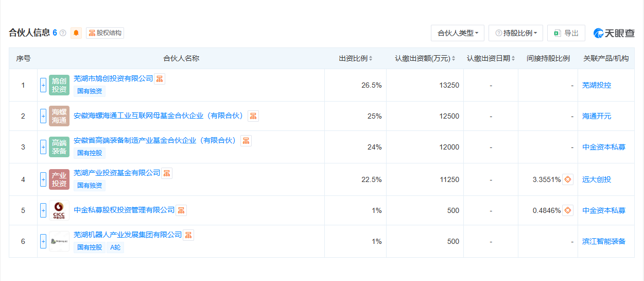The image size is (644, 281).
Task: Click the 天眼查 logo
Action: (614, 33)
